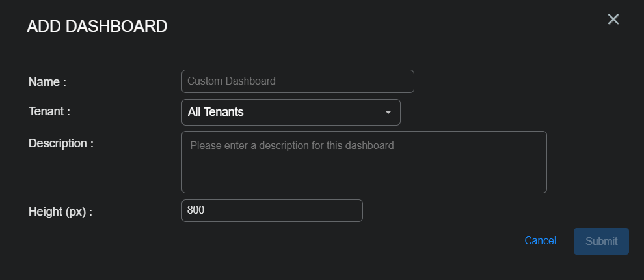Click the 'Tenant :' label
Image resolution: width=644 pixels, height=280 pixels.
click(x=49, y=111)
